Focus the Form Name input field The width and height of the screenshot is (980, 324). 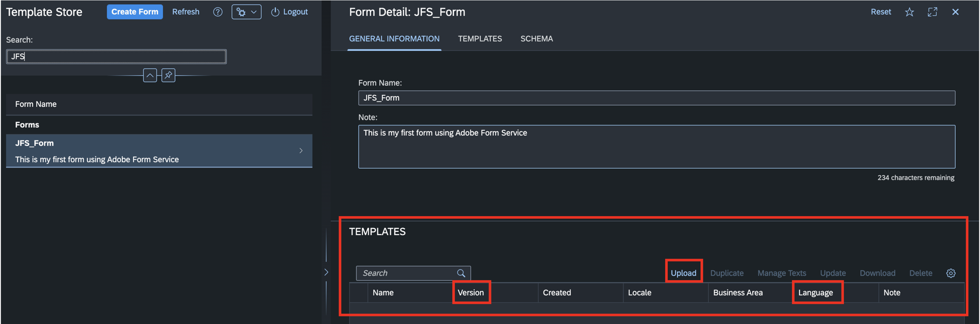pos(656,98)
